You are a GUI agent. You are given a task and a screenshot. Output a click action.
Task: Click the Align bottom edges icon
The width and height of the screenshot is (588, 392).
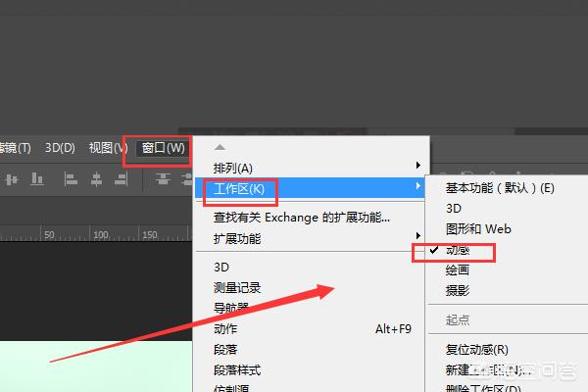pyautogui.click(x=37, y=179)
